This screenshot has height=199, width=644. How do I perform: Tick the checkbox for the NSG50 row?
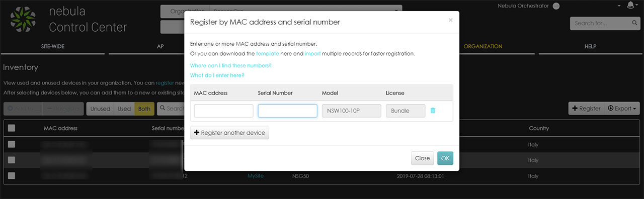12,176
